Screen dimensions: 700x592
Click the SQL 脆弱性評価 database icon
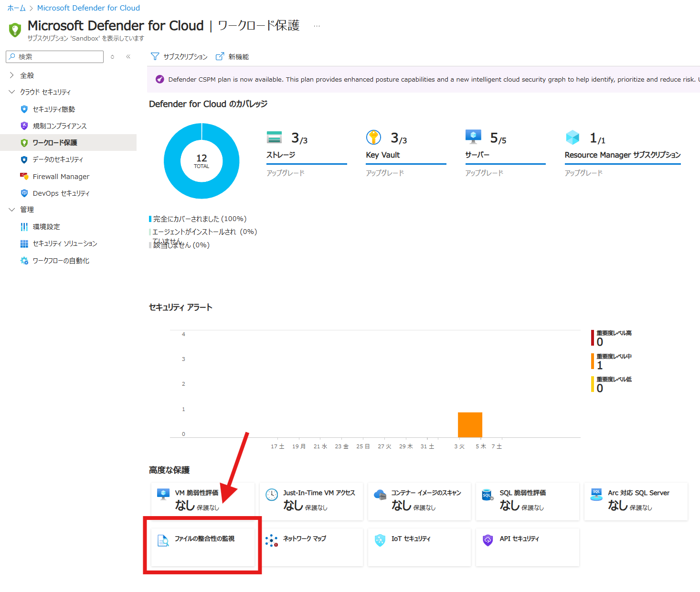tap(488, 495)
